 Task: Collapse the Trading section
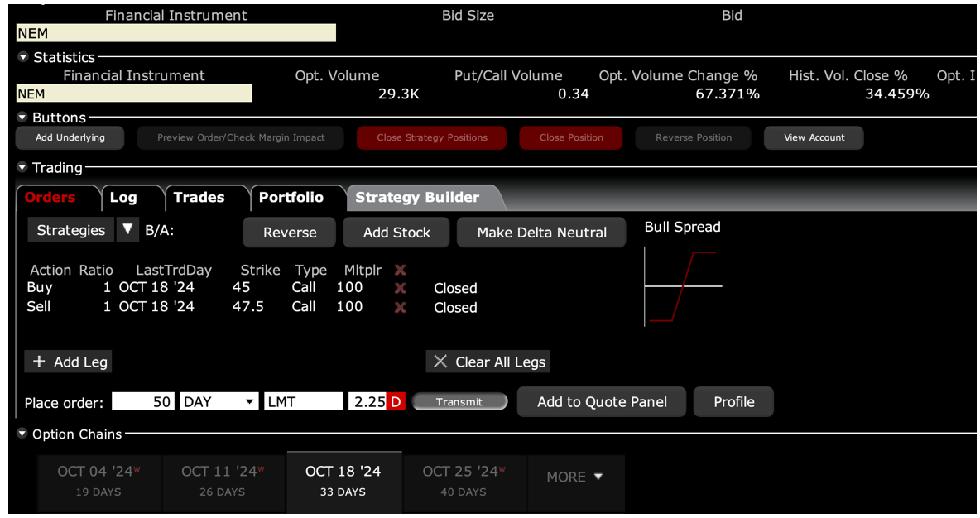[x=23, y=168]
